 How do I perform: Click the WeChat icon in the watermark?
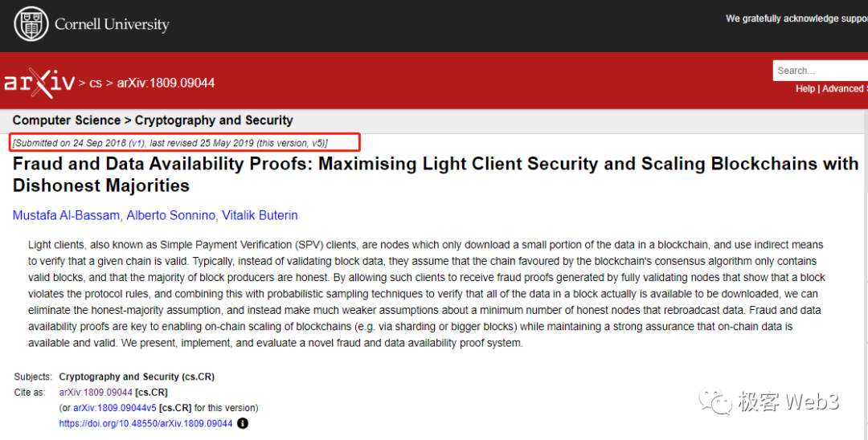coord(715,401)
